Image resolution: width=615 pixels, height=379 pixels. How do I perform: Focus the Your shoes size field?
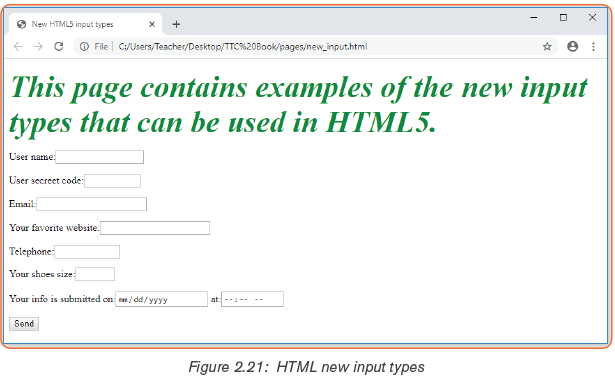pos(95,274)
